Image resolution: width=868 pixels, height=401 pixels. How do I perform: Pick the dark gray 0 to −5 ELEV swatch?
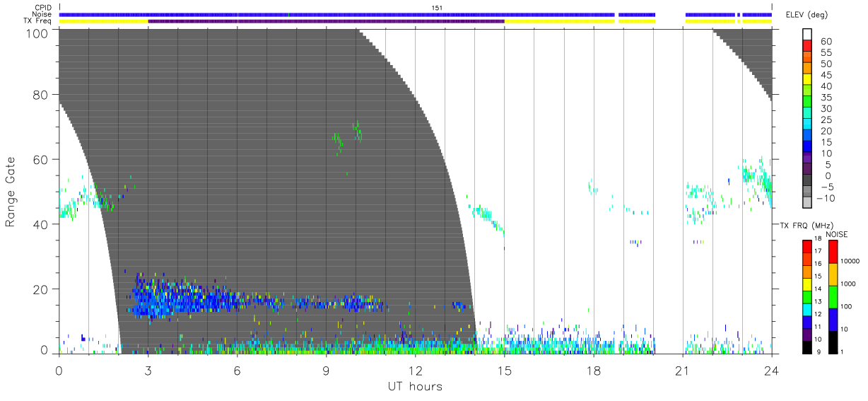pos(809,181)
